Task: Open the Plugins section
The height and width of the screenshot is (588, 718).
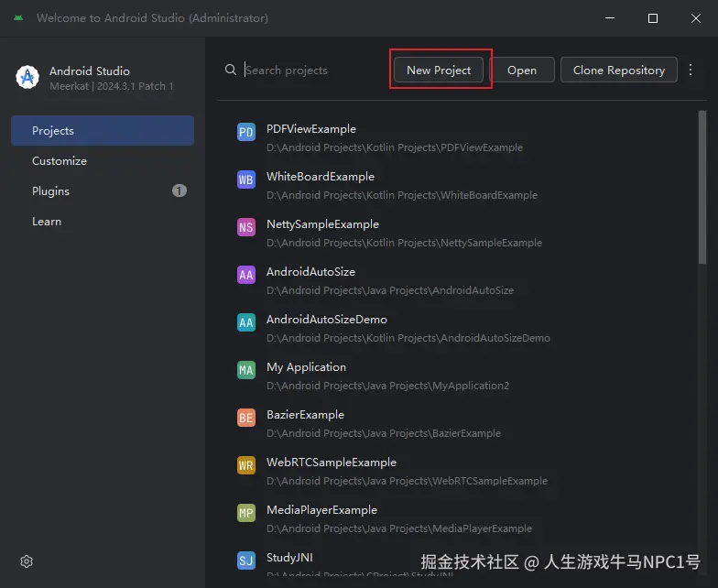Action: click(103, 191)
